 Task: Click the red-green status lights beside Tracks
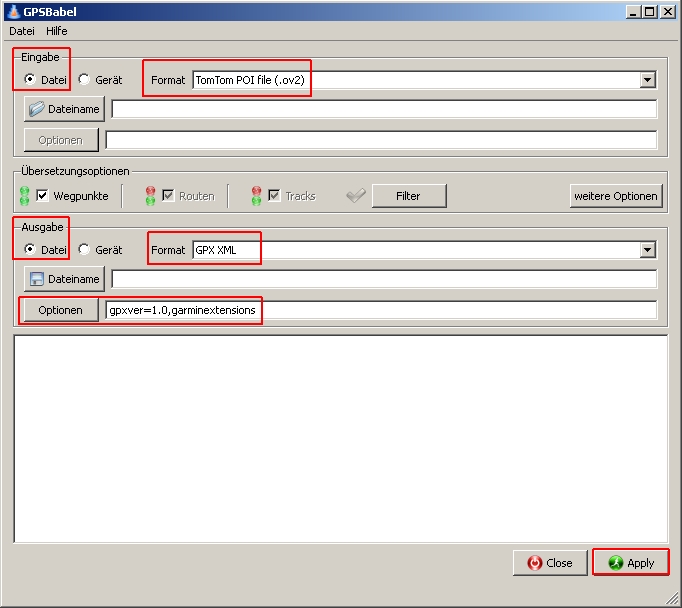click(x=257, y=196)
